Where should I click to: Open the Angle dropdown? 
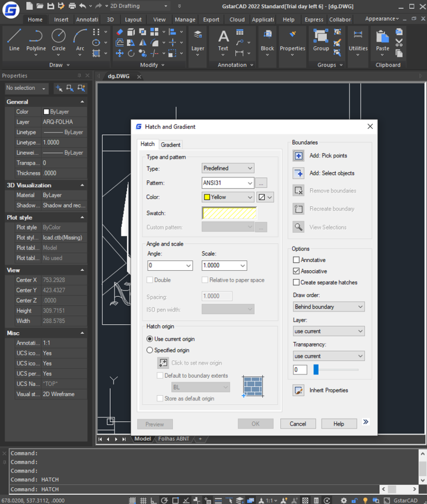pos(170,265)
